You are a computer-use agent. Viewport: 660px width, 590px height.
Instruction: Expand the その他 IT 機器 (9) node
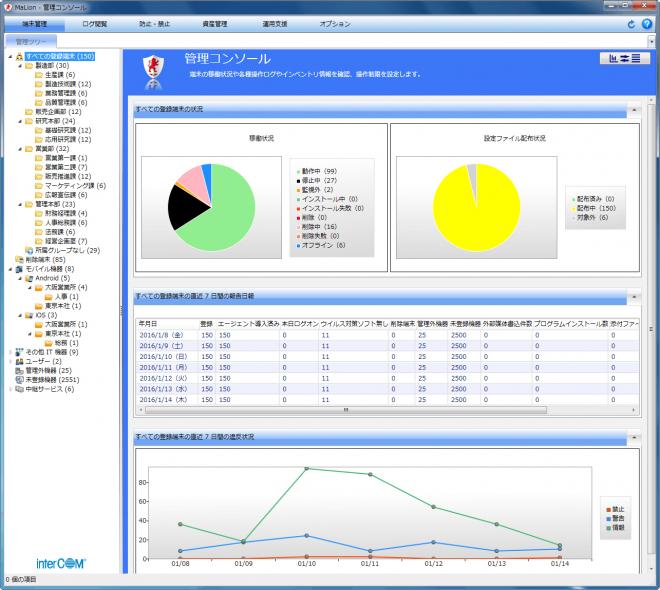(9, 352)
